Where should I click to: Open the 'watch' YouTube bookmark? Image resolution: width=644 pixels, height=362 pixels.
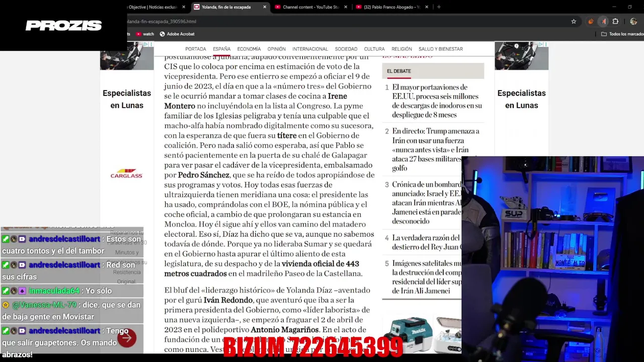(145, 34)
